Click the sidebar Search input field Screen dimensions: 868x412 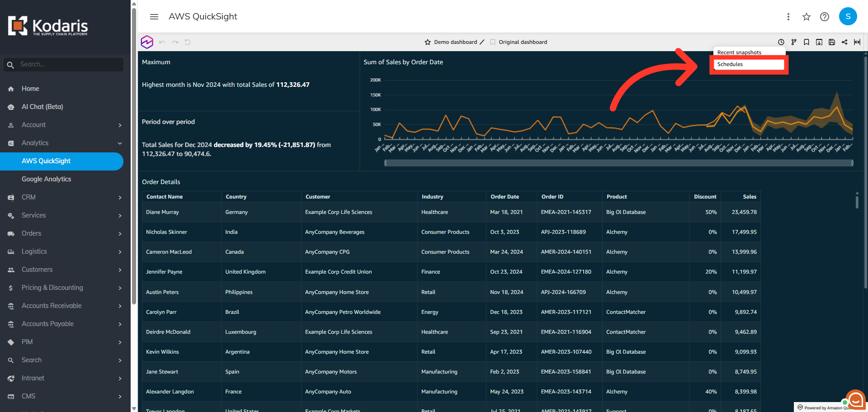(63, 64)
